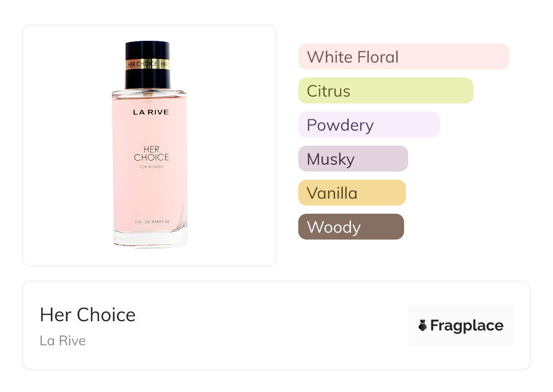The image size is (553, 392).
Task: Click the word Floral in top accord
Action: (377, 57)
